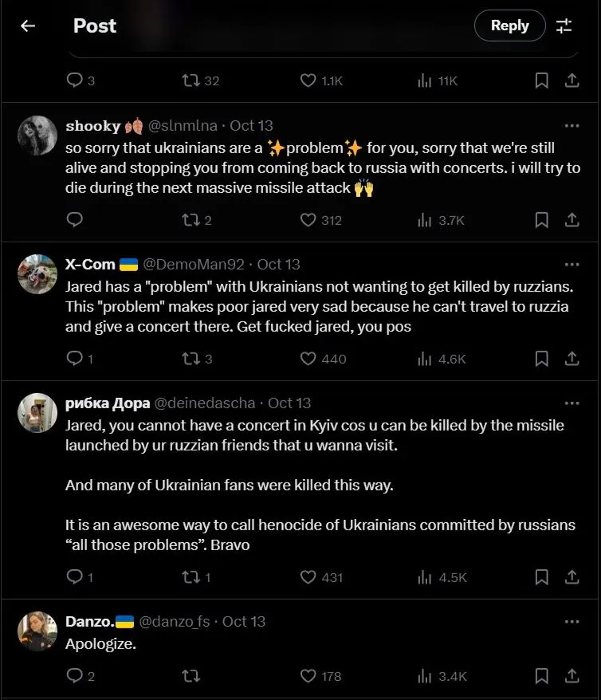Open the reply composer on shooky's tweet

coord(74,219)
